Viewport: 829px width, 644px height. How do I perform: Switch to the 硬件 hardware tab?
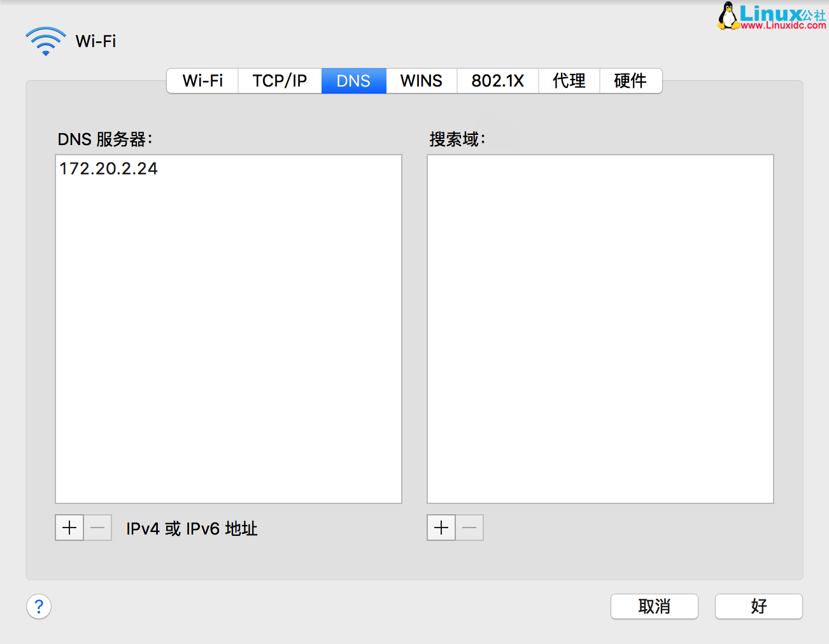pos(630,81)
